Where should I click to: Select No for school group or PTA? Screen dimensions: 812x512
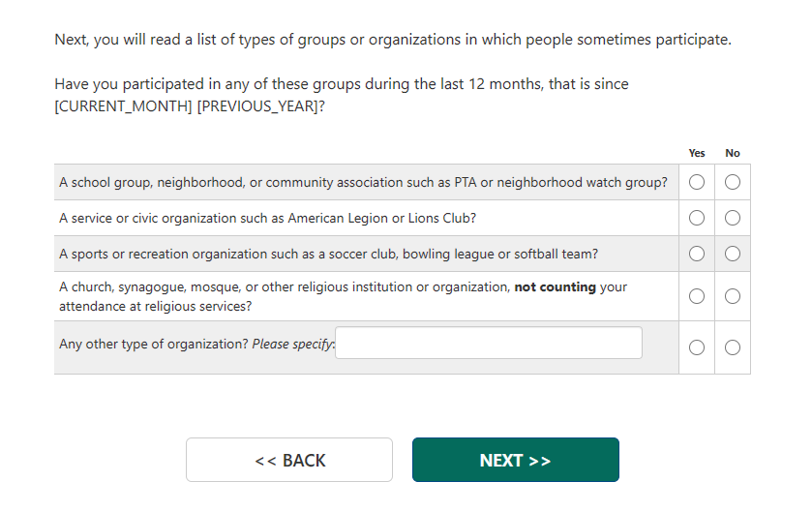(733, 182)
